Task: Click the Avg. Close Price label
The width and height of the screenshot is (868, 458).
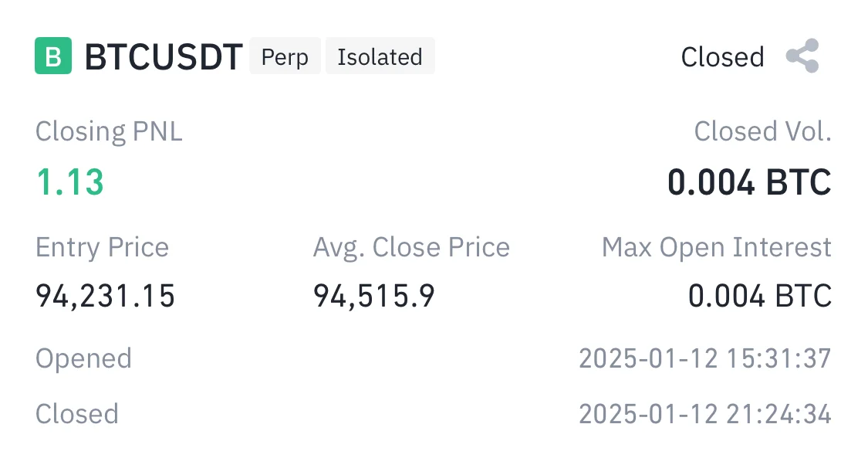Action: pos(411,247)
